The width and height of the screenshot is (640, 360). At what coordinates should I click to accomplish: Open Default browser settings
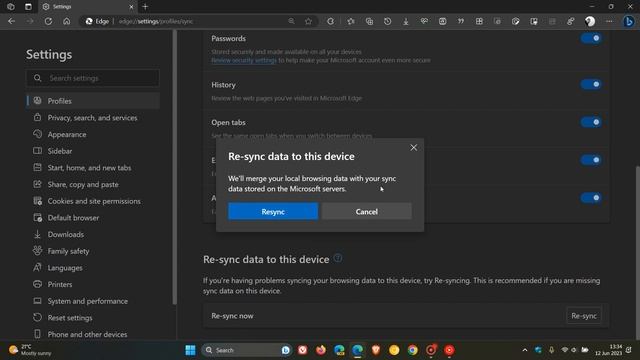[93, 218]
